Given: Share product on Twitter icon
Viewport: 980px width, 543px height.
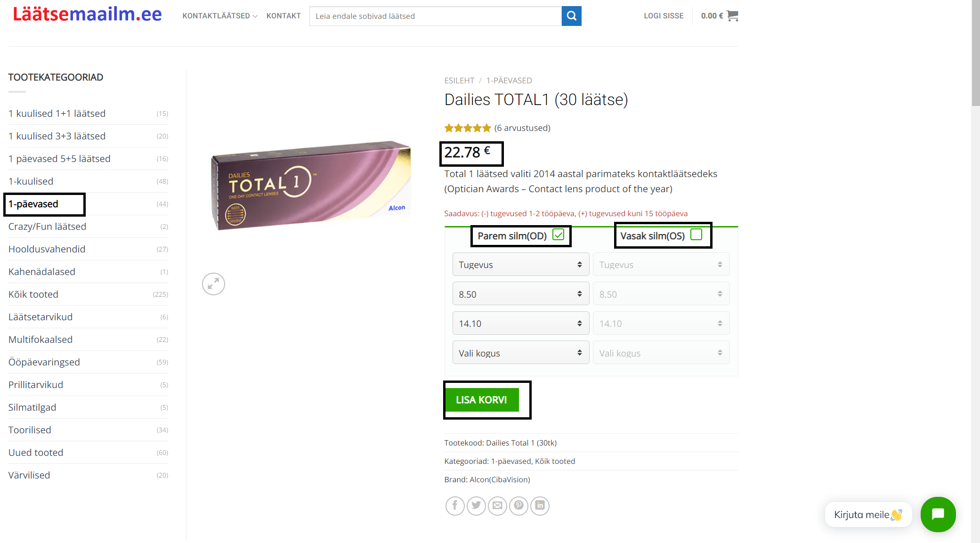Looking at the screenshot, I should coord(476,506).
